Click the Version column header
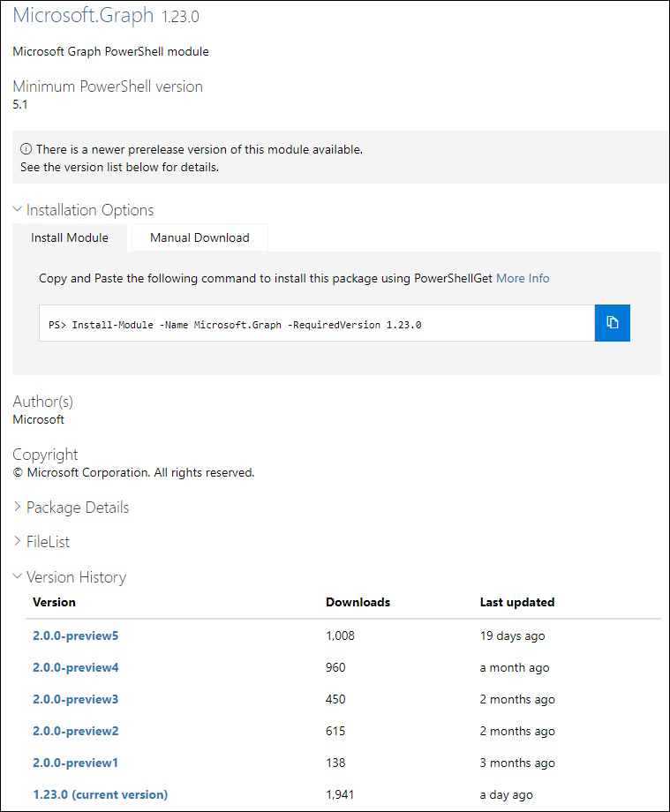This screenshot has width=670, height=812. [54, 602]
